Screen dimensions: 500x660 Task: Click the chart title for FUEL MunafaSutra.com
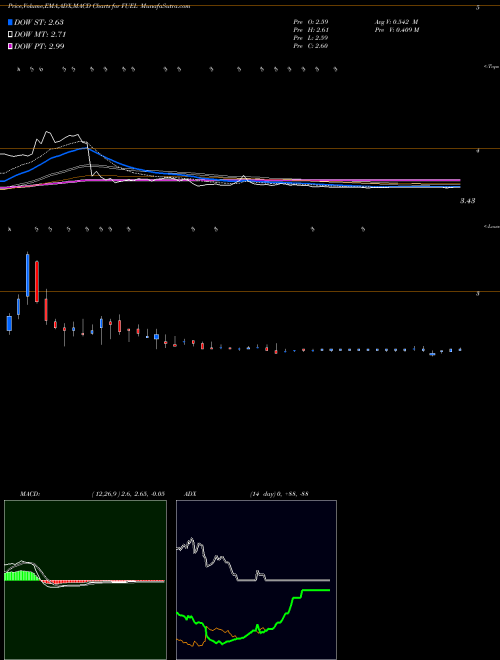click(x=99, y=6)
